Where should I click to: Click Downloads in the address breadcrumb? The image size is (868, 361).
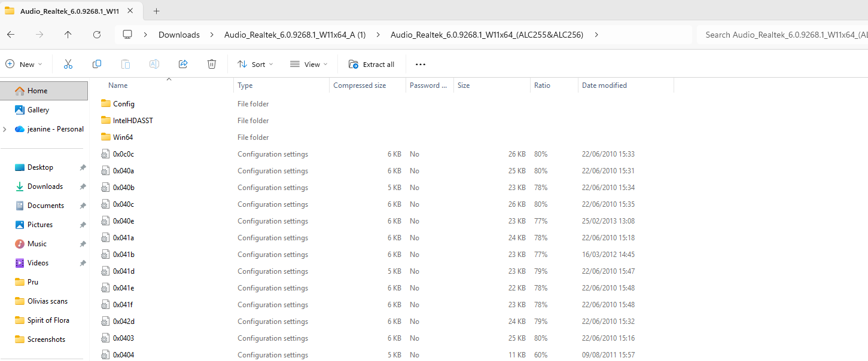pyautogui.click(x=179, y=35)
